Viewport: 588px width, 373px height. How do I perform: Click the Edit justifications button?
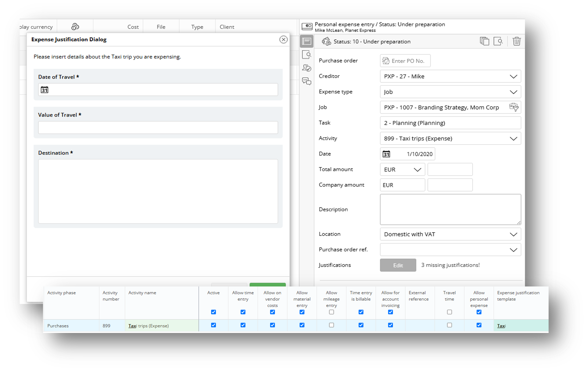tap(398, 265)
